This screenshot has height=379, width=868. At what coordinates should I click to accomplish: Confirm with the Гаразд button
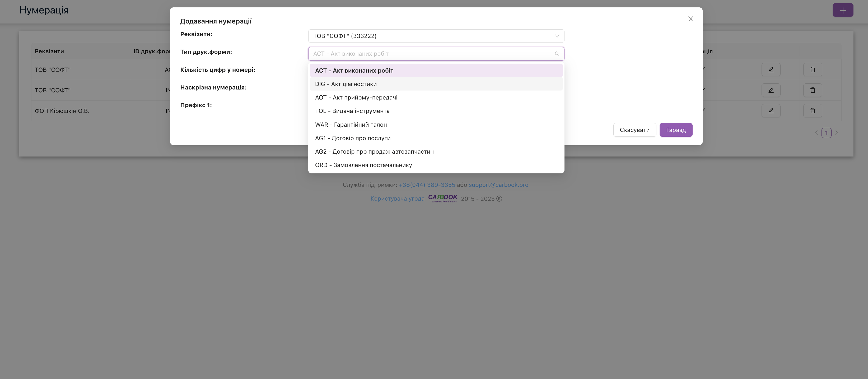(x=676, y=130)
